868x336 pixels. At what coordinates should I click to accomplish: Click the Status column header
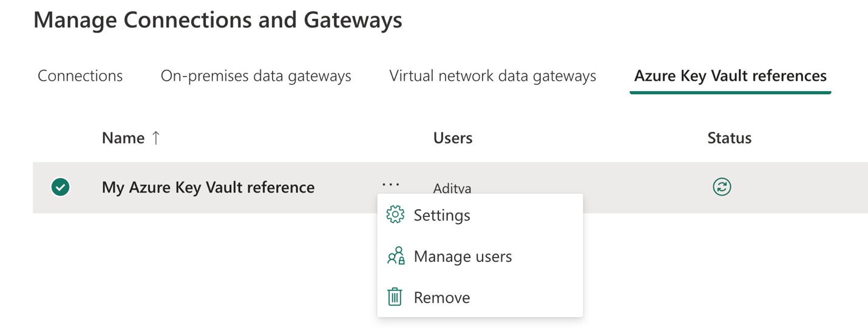[x=730, y=138]
